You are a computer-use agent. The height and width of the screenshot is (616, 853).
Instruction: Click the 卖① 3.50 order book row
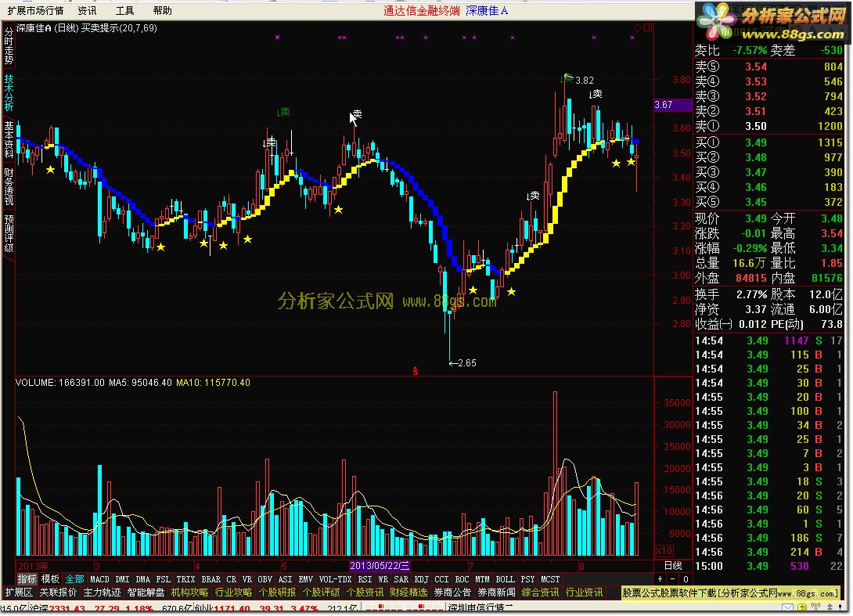pos(768,126)
